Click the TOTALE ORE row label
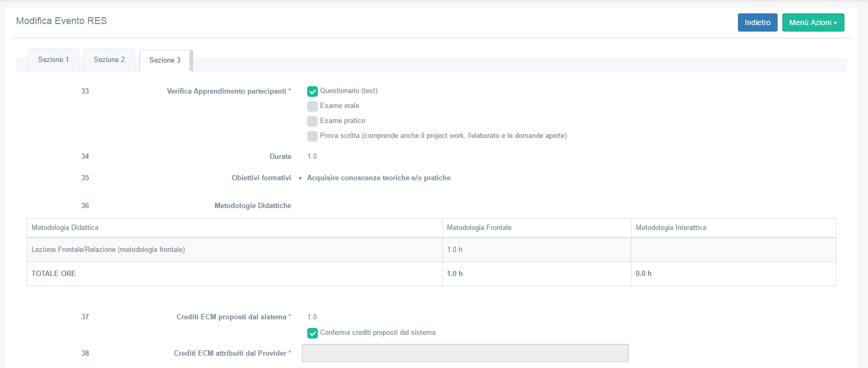 pos(54,273)
